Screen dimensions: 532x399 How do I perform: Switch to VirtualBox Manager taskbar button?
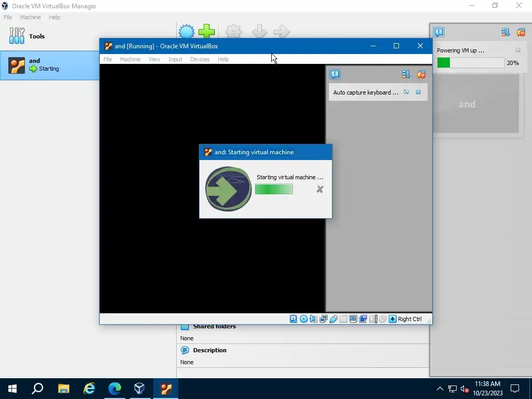click(140, 389)
